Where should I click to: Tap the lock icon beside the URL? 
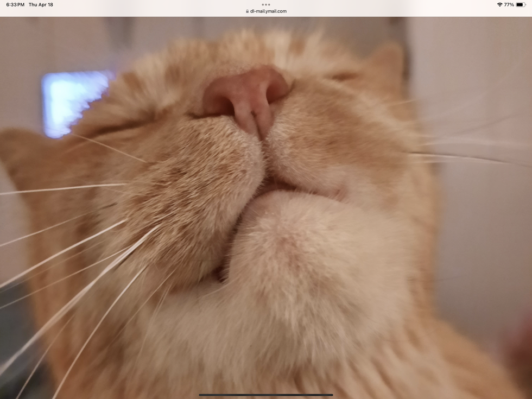tap(247, 11)
